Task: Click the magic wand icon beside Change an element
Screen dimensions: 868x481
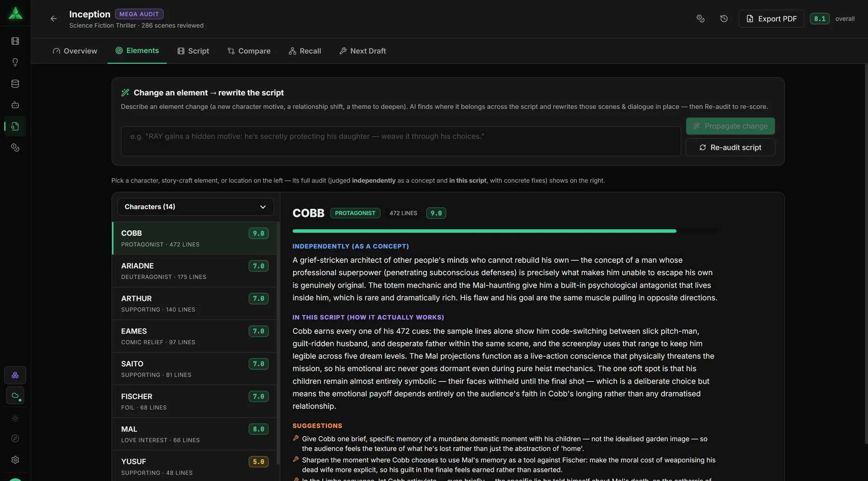Action: click(x=125, y=93)
